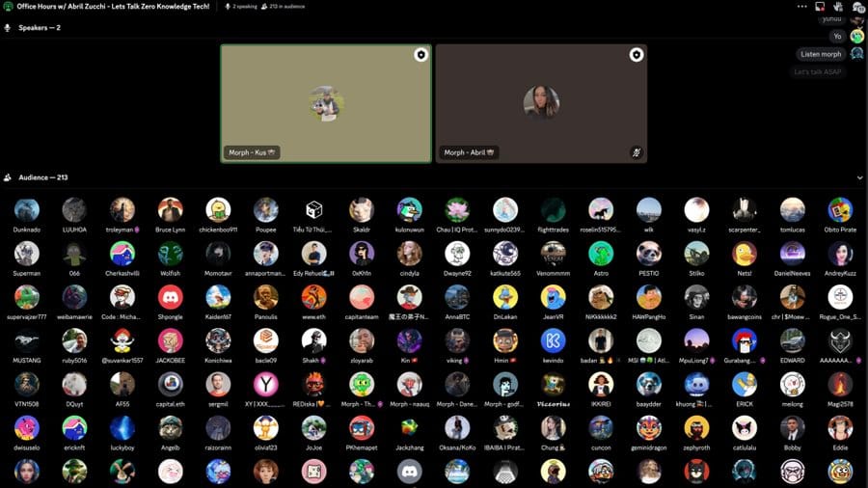Click capital.eth's audience avatar

[x=170, y=384]
